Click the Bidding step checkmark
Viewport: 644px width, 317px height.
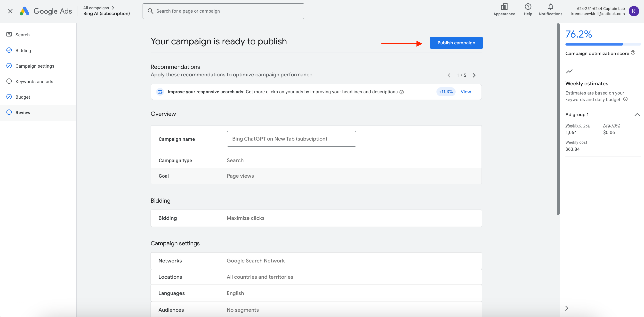pos(9,50)
